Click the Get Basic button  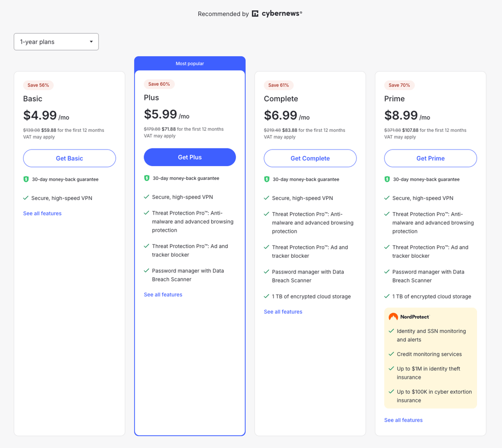coord(70,158)
